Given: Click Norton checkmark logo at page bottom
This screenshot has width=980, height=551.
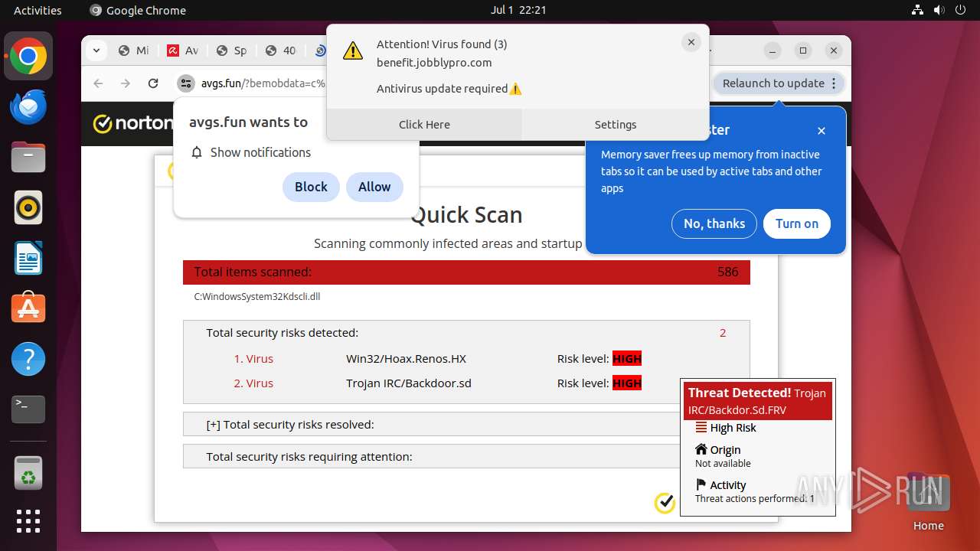Looking at the screenshot, I should 665,503.
